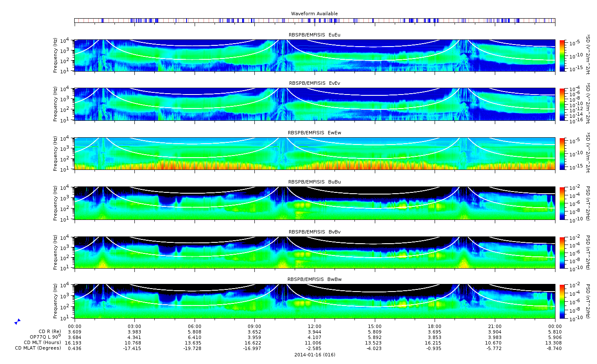Viewport: 597px width, 364px height.
Task: Click the EwEw panel color scale
Action: (562, 153)
